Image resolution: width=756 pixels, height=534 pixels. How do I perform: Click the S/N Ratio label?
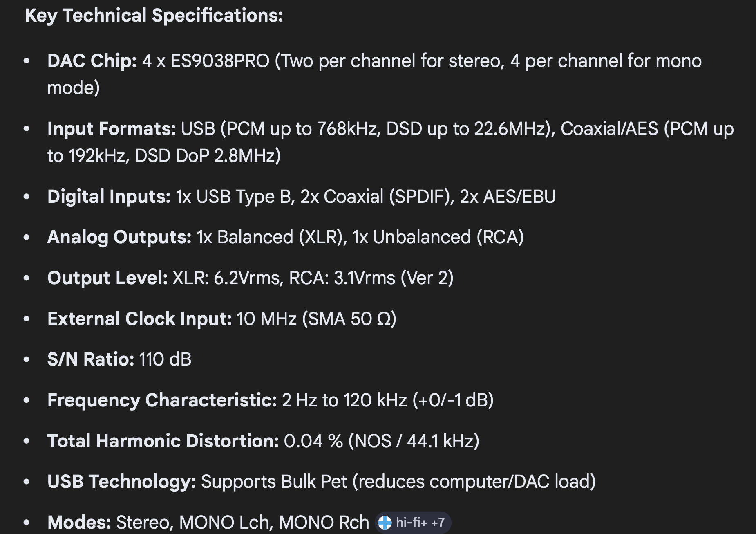(x=91, y=359)
